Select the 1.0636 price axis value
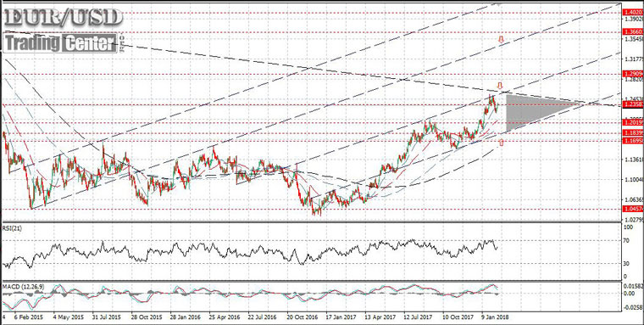Viewport: 644px width, 325px height. pyautogui.click(x=634, y=199)
